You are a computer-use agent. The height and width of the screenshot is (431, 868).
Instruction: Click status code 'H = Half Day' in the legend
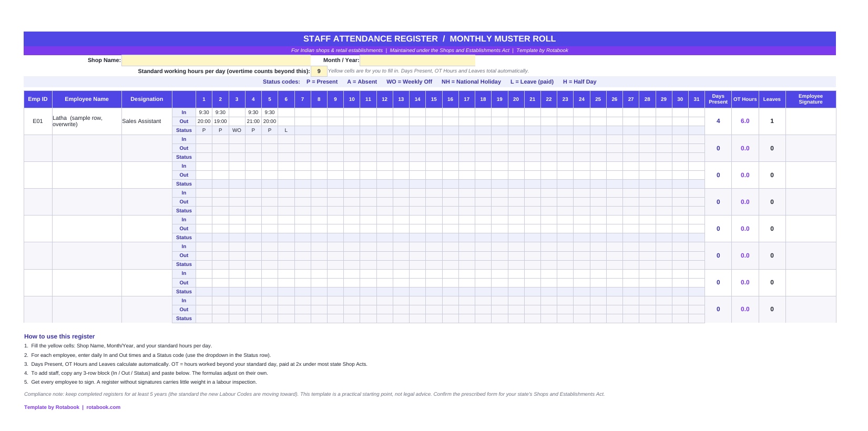(x=579, y=82)
